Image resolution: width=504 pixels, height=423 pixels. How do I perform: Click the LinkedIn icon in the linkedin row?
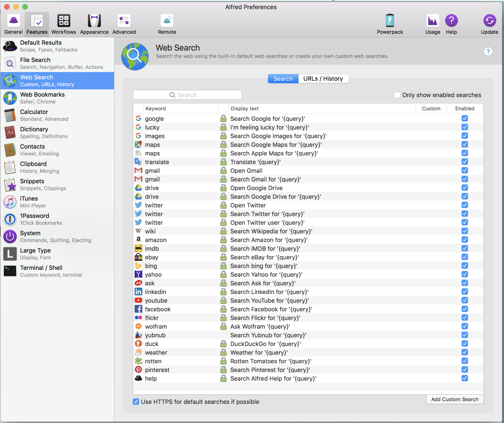coord(138,292)
